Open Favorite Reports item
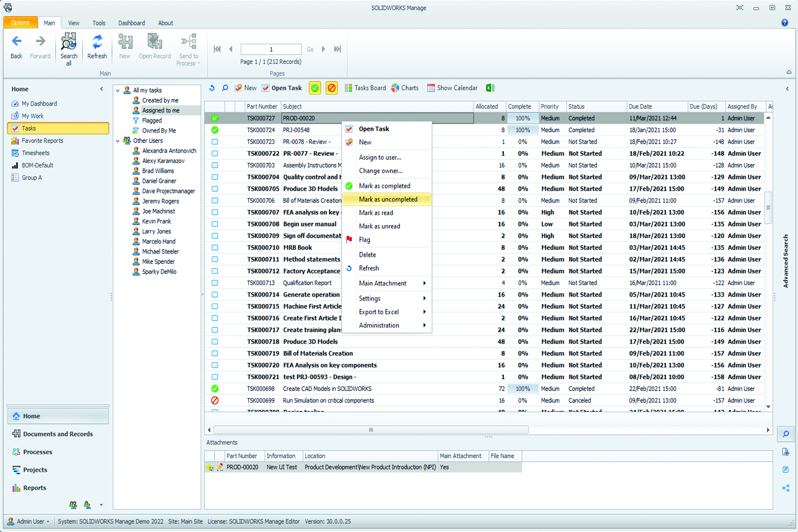 (x=42, y=141)
